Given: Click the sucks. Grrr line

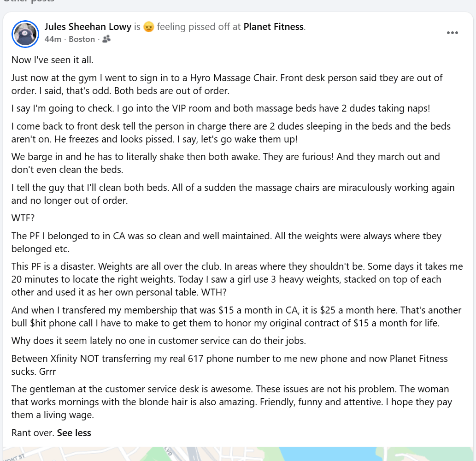Looking at the screenshot, I should click(x=34, y=372).
